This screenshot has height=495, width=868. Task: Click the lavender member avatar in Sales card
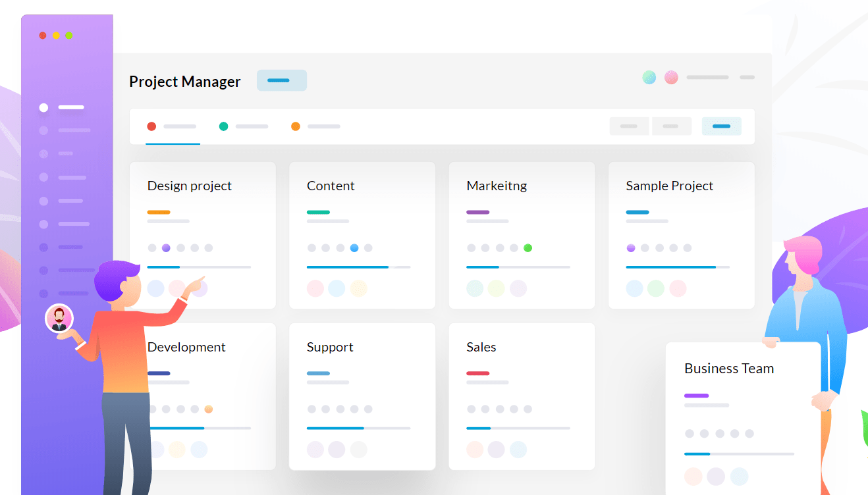coord(497,450)
